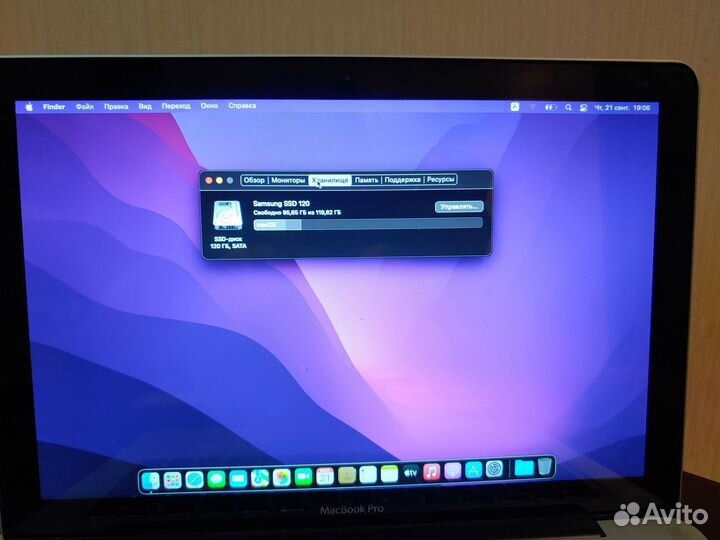Click the Samsung SSD 120 disk name
The height and width of the screenshot is (540, 720).
[281, 203]
